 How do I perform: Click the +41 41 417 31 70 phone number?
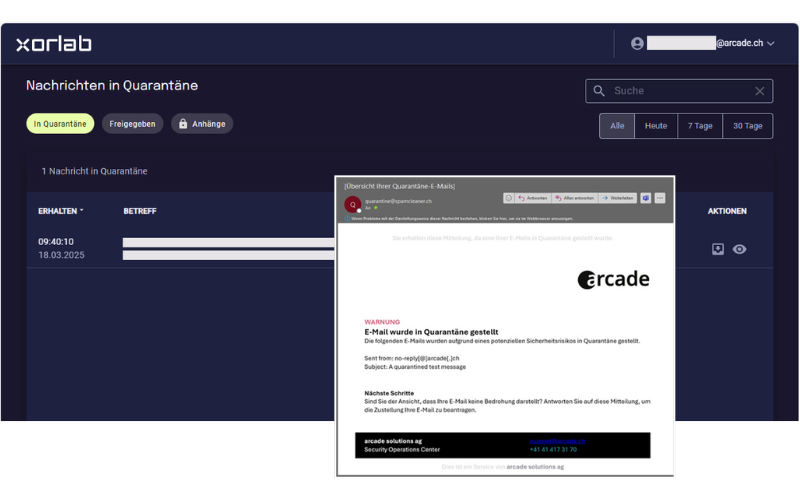pyautogui.click(x=553, y=449)
